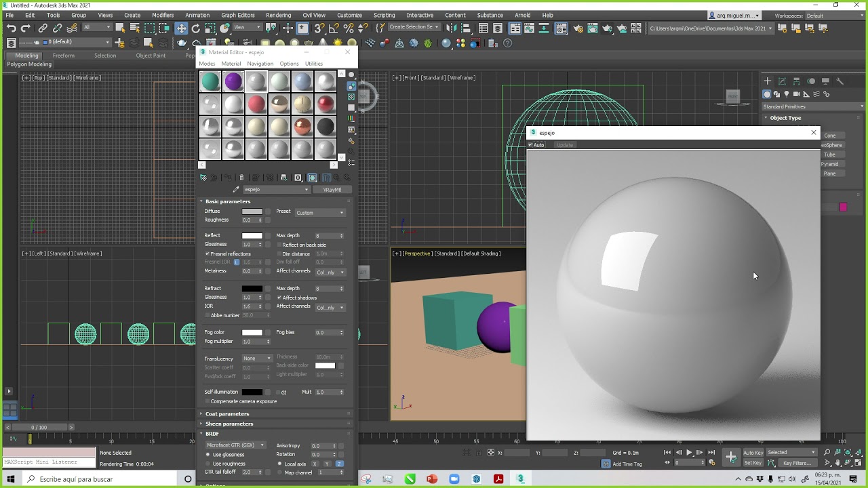The image size is (868, 488).
Task: Open the Microfacet GTR (GGX) BRDF dropdown
Action: click(235, 445)
